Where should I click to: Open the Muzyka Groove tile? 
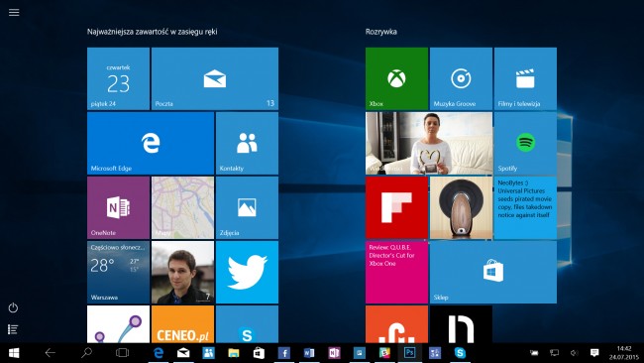coord(461,78)
